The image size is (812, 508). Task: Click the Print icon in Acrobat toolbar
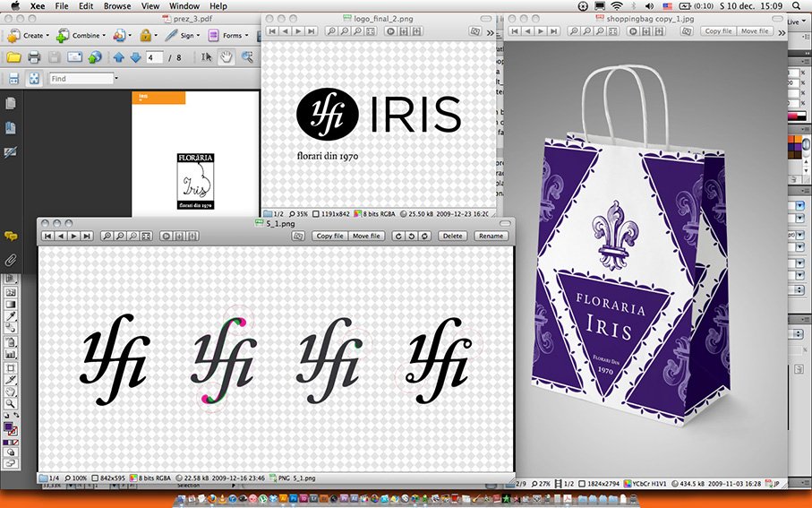click(x=34, y=57)
